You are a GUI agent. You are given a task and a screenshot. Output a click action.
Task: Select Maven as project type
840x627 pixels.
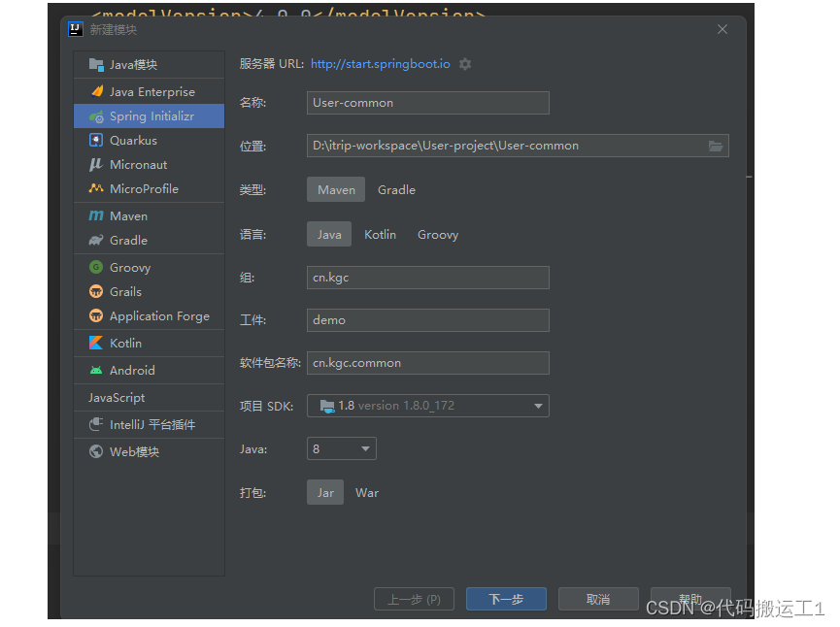click(x=336, y=189)
